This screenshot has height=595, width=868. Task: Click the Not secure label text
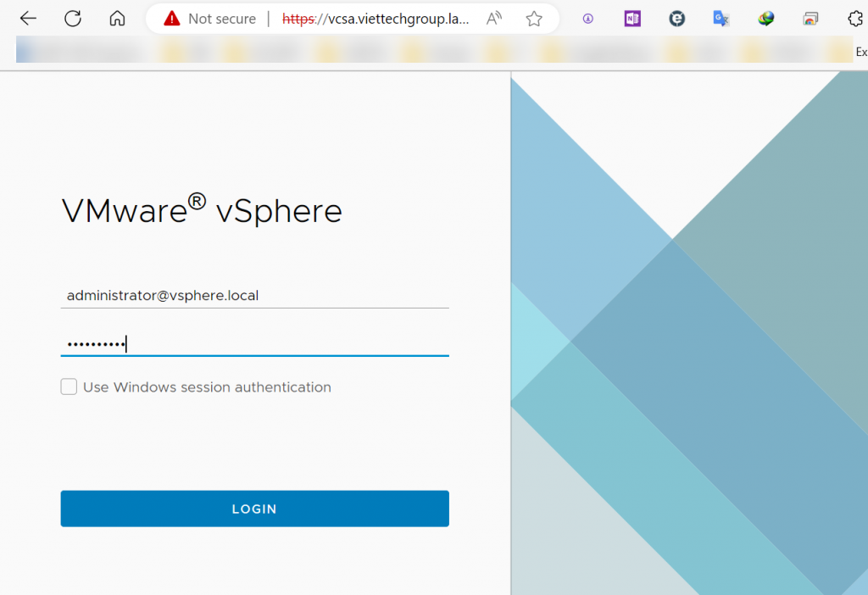click(x=222, y=19)
